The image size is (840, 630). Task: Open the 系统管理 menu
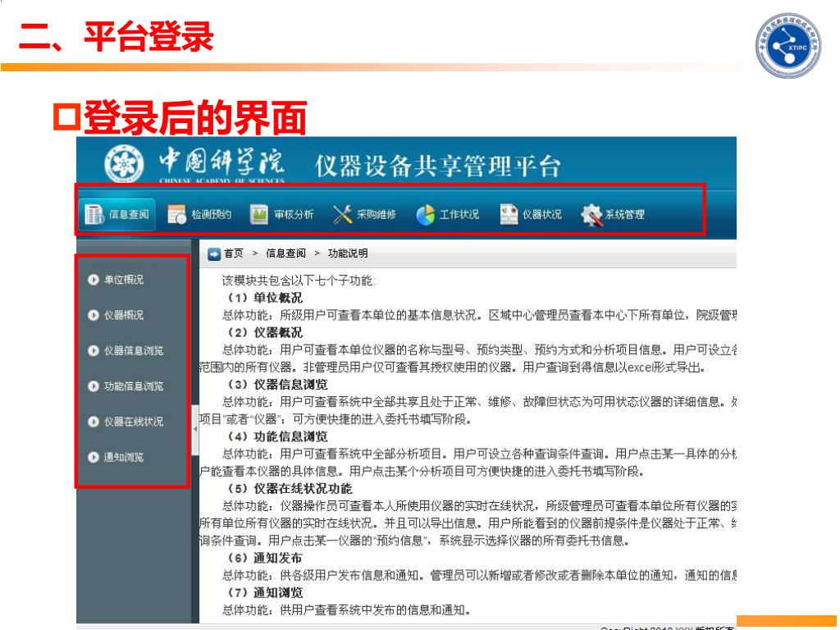(x=614, y=215)
